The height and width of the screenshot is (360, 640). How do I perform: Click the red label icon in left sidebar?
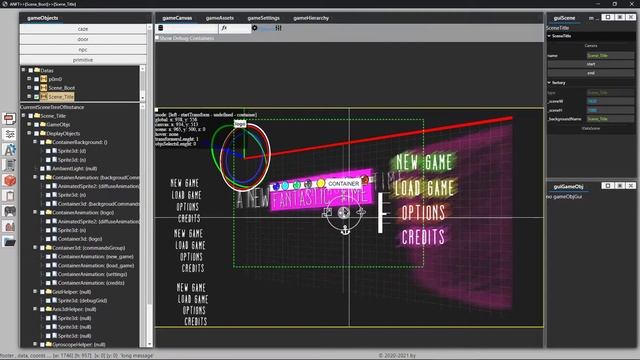(9, 119)
